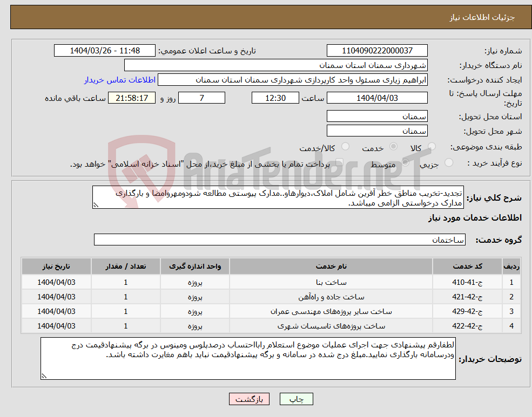532x417 pixels.
Task: Click the ساعت field showing 12:30
Action: click(275, 98)
